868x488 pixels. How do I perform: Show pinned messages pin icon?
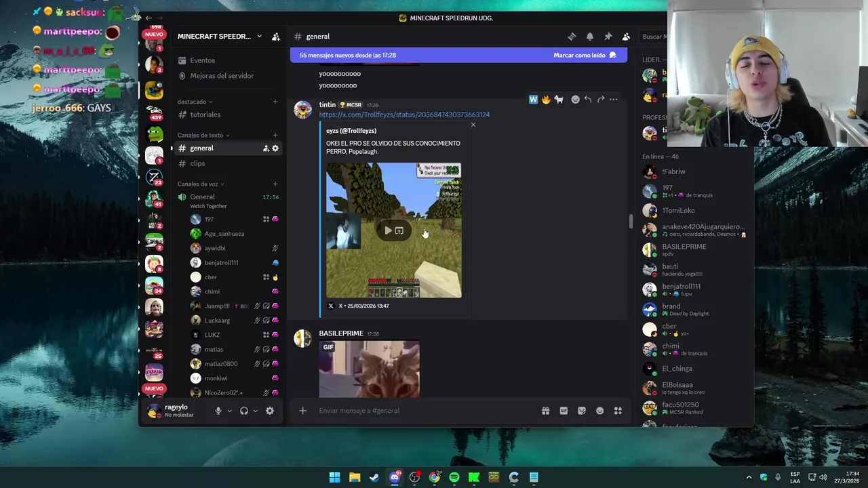tap(608, 37)
